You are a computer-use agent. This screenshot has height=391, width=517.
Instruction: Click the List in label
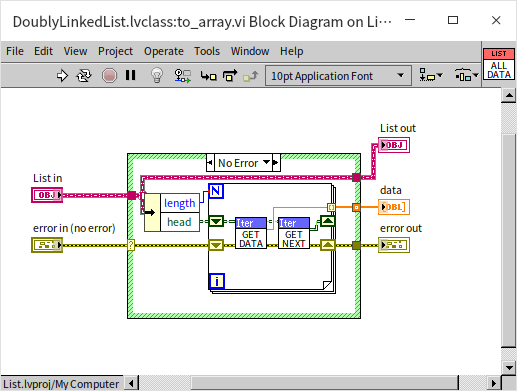[x=48, y=178]
